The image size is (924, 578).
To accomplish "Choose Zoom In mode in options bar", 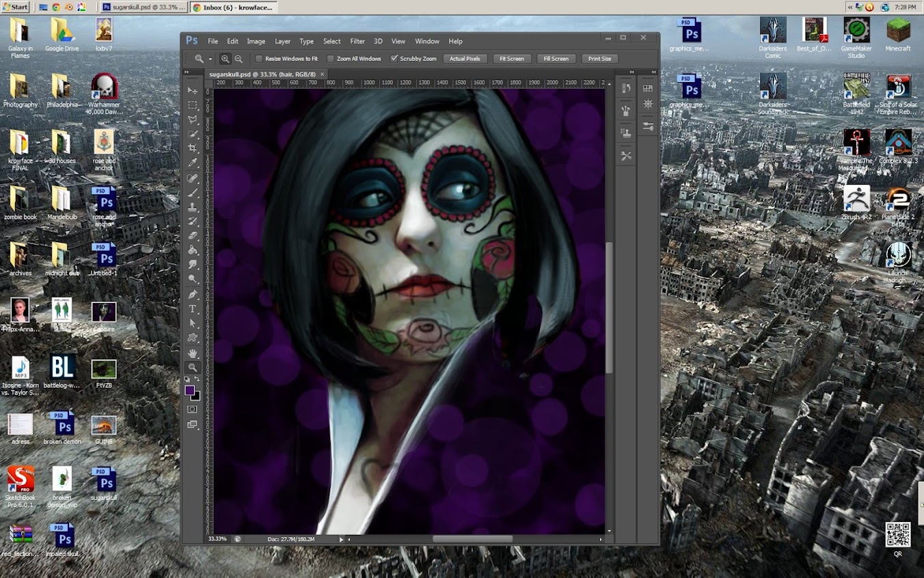I will point(225,59).
